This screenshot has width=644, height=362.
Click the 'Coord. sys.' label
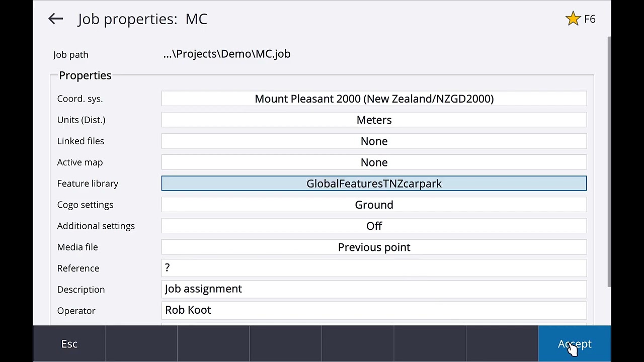click(x=79, y=99)
